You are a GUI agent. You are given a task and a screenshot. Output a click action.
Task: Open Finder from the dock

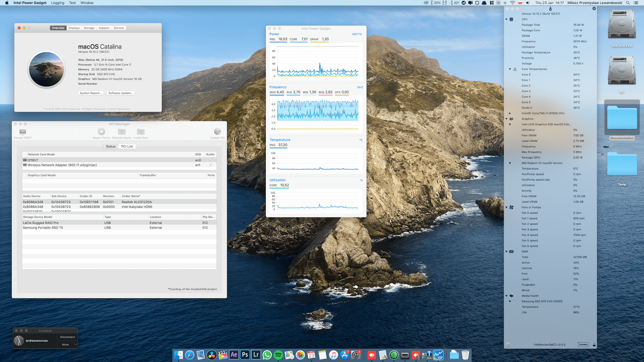178,355
